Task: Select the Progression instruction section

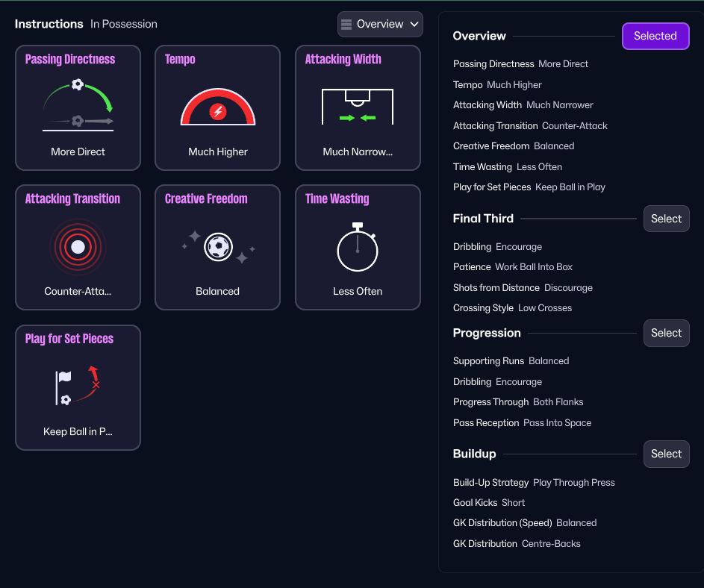Action: point(666,333)
